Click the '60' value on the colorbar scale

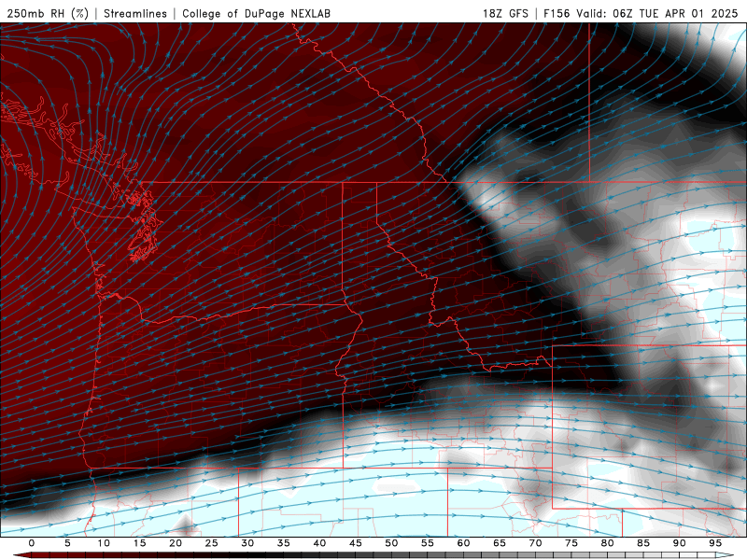(x=463, y=543)
